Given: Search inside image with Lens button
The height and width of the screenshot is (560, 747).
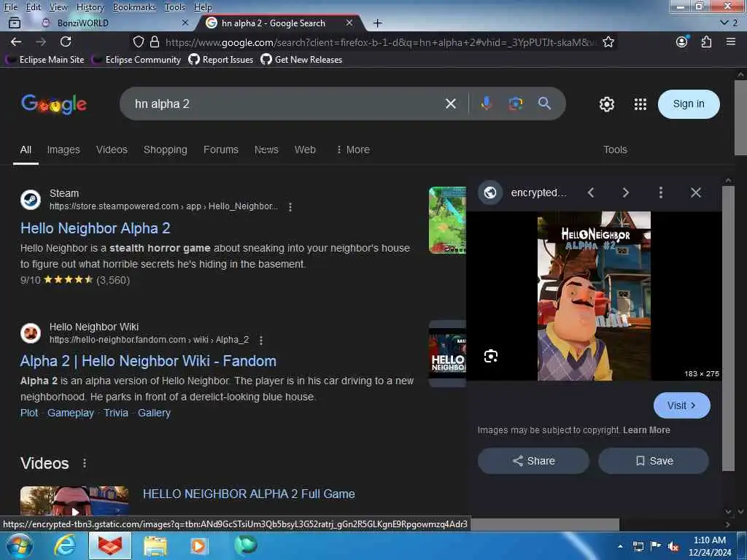Looking at the screenshot, I should (x=491, y=356).
